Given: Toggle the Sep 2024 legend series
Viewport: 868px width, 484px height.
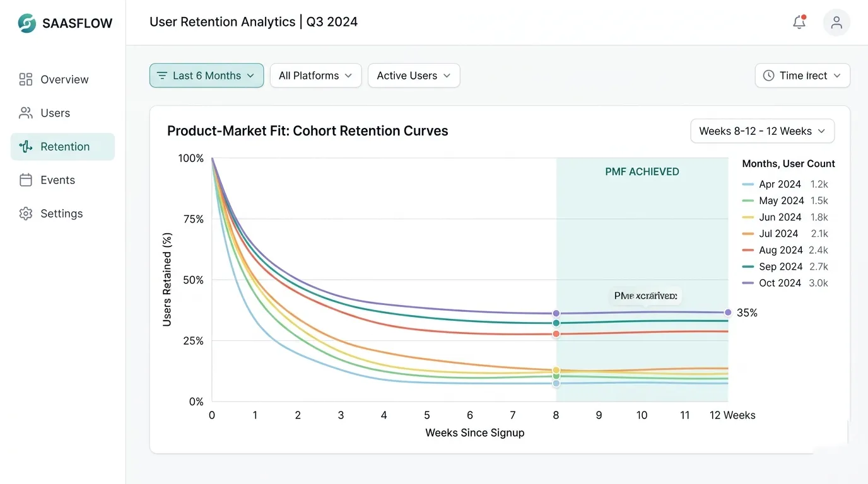Looking at the screenshot, I should (785, 267).
